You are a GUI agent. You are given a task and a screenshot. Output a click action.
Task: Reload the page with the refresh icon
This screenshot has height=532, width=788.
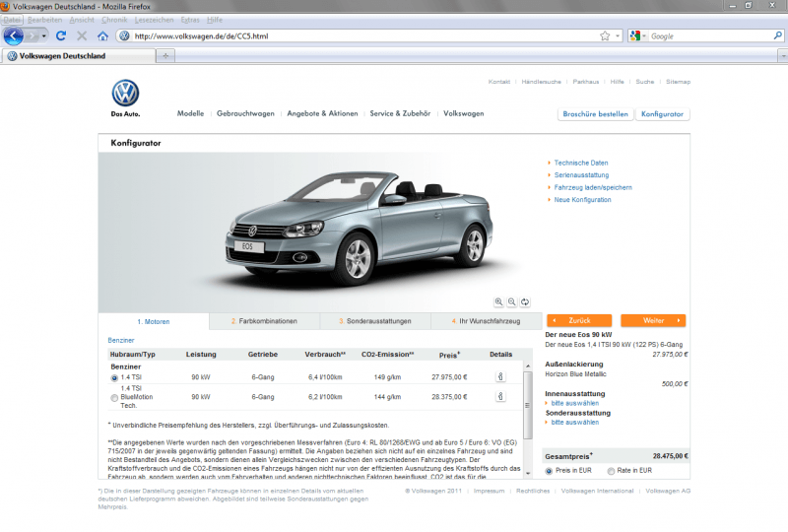click(61, 35)
